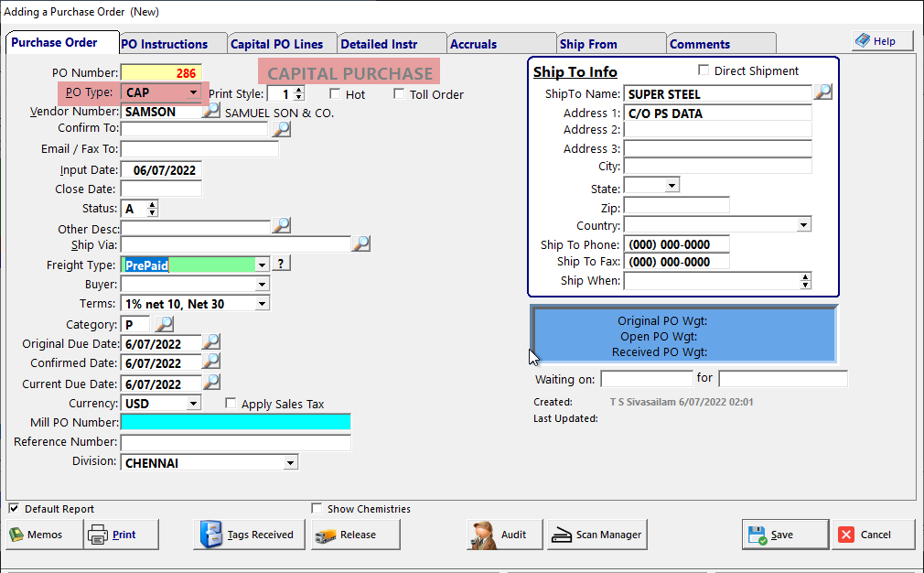Viewport: 924px width, 573px height.
Task: Click the field after 'for'
Action: pyautogui.click(x=782, y=378)
